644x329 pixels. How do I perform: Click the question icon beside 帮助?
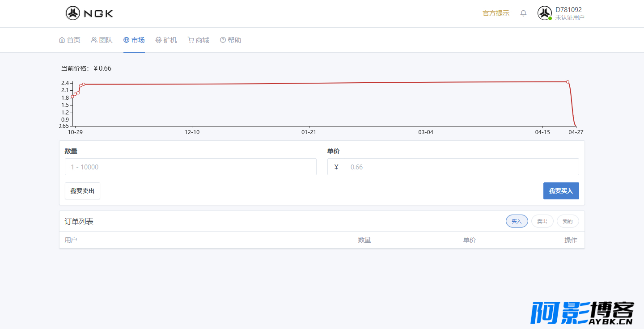click(223, 40)
